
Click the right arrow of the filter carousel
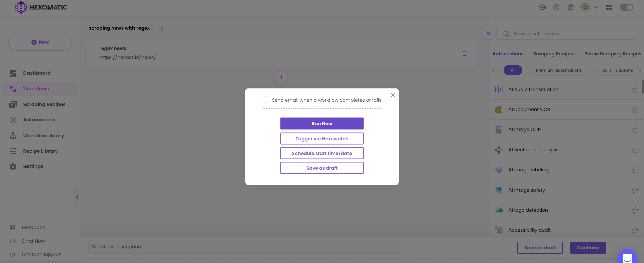[x=640, y=70]
